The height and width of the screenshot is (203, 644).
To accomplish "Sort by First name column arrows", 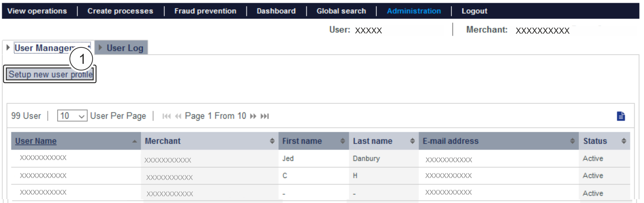I will (x=343, y=141).
